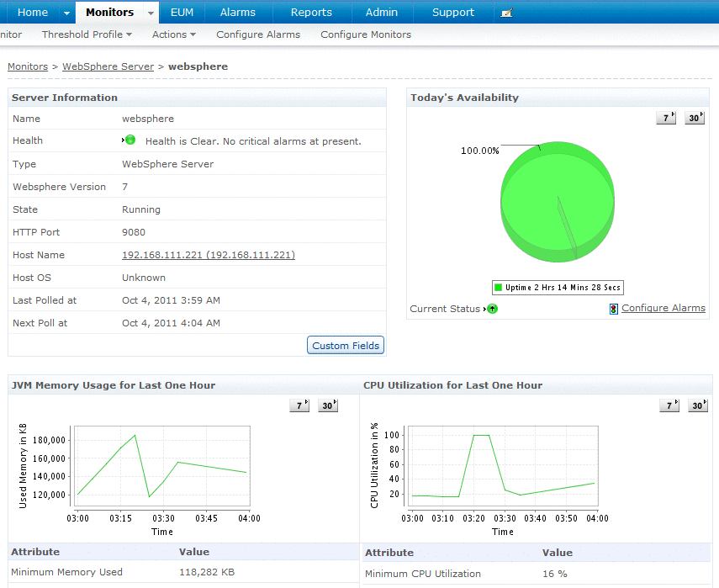The image size is (719, 588).
Task: Expand the Monitors tab dropdown arrow
Action: [x=151, y=13]
